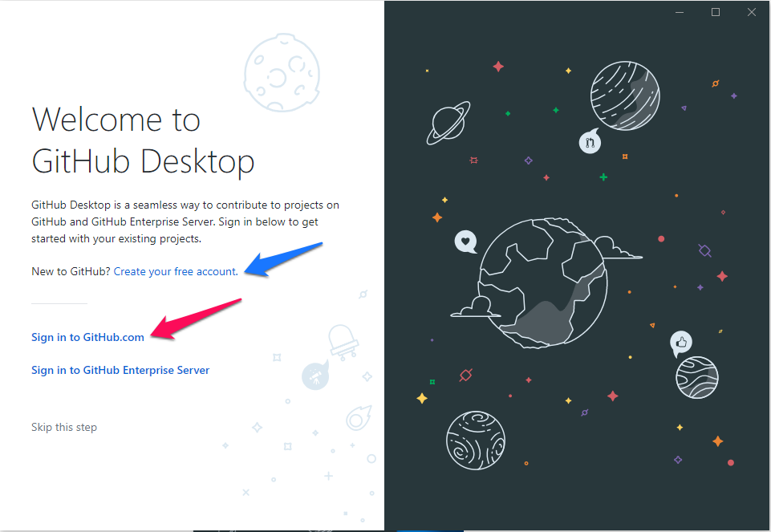Image resolution: width=771 pixels, height=532 pixels.
Task: Sign in to GitHub.com
Action: click(x=87, y=337)
